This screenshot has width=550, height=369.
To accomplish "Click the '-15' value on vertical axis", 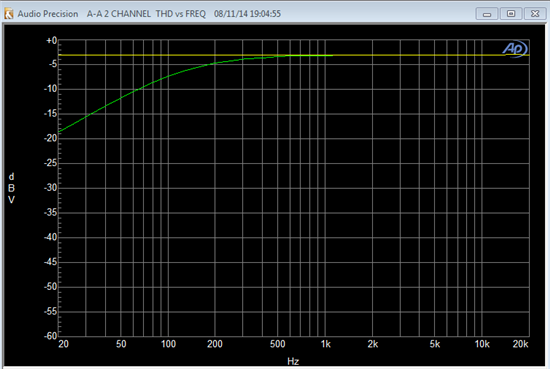I will click(51, 113).
